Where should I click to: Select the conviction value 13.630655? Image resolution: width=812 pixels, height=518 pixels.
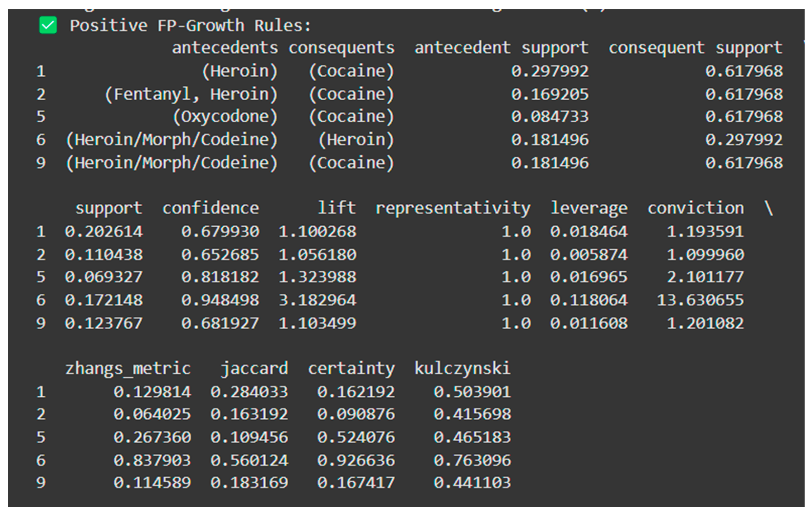coord(700,300)
